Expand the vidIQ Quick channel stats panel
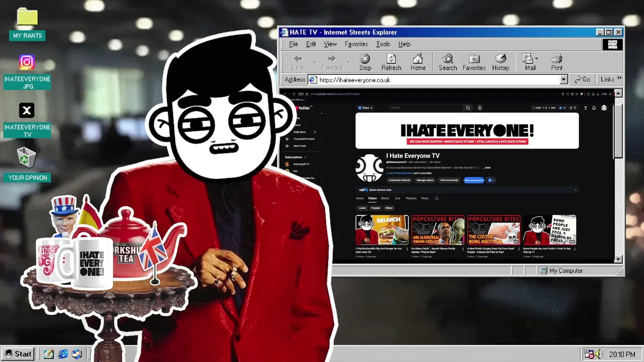 point(576,190)
